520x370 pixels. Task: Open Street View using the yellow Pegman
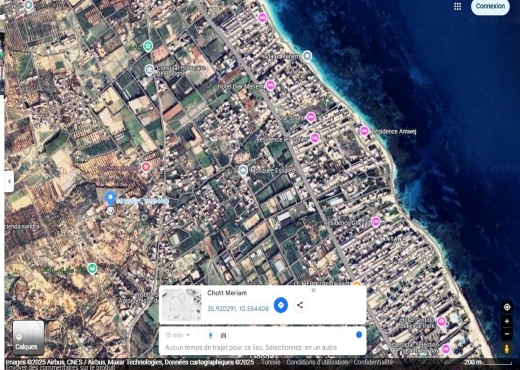tap(507, 349)
